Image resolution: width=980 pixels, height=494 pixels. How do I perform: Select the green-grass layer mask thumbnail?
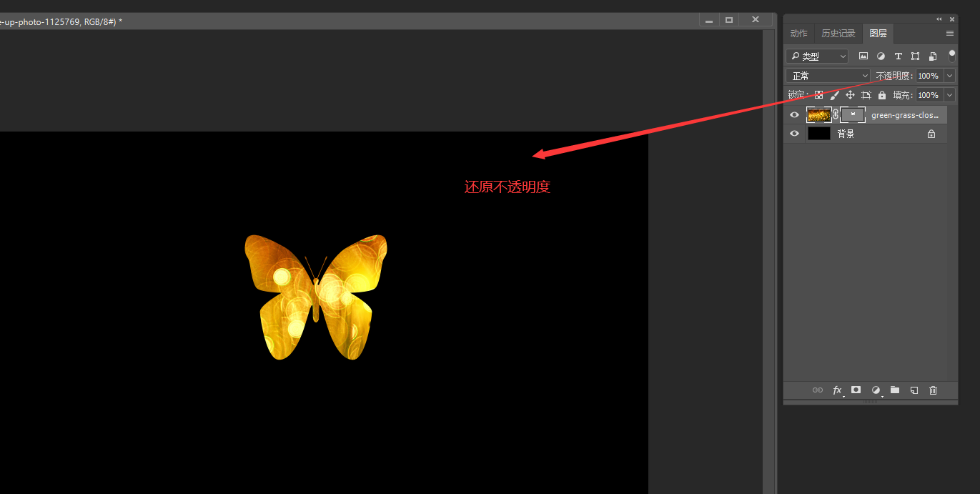(853, 115)
